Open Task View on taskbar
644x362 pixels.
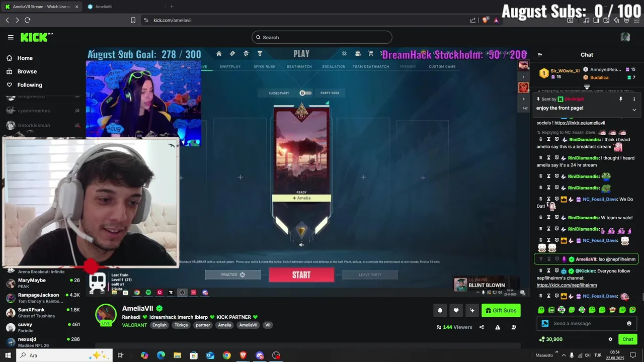coord(121,355)
